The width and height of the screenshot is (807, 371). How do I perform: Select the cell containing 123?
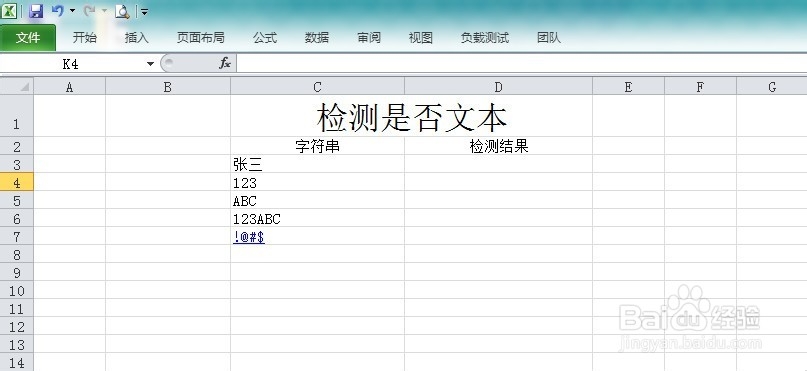click(317, 182)
